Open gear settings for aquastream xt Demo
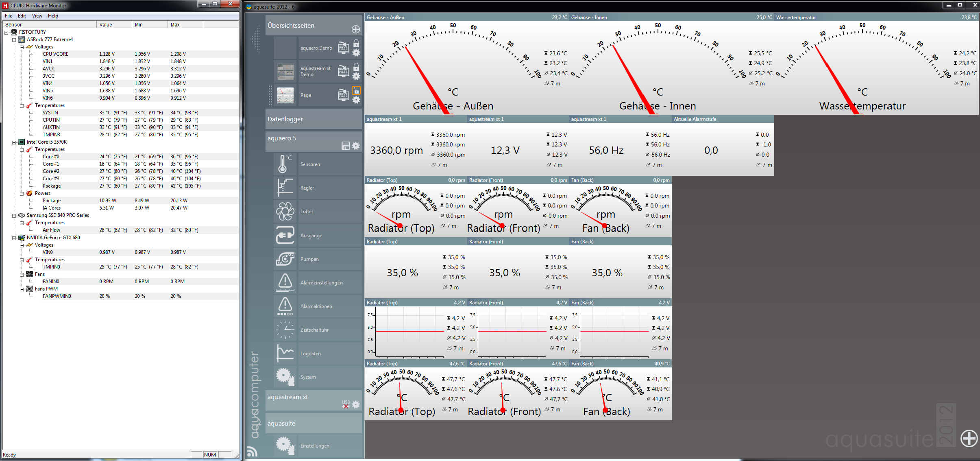Screen dimensions: 980x461 coord(356,76)
